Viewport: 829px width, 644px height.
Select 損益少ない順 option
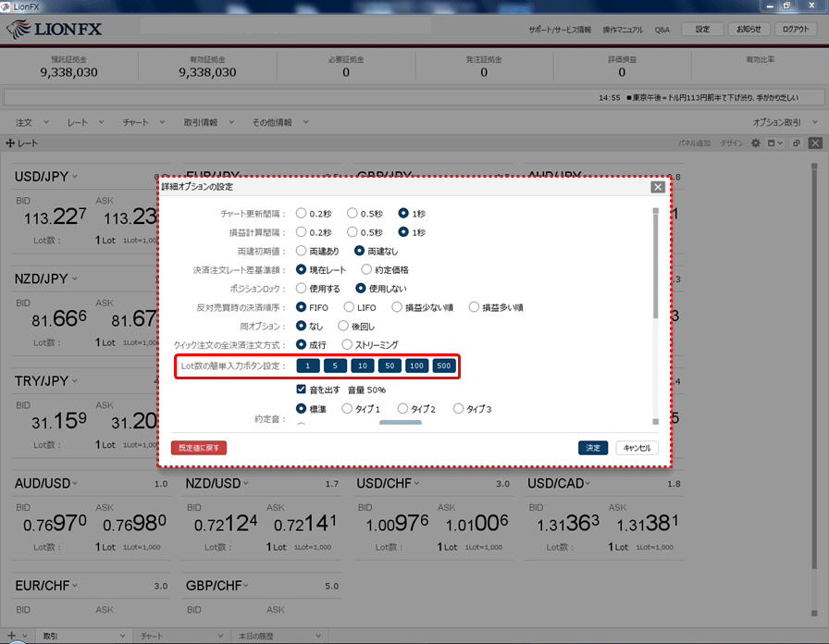point(397,307)
